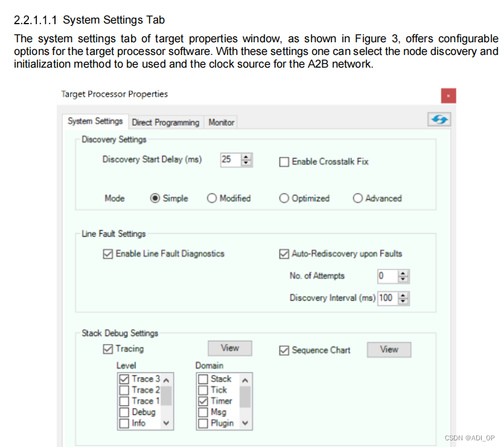504x447 pixels.
Task: Decrease Discovery Interval with down arrow
Action: (403, 301)
